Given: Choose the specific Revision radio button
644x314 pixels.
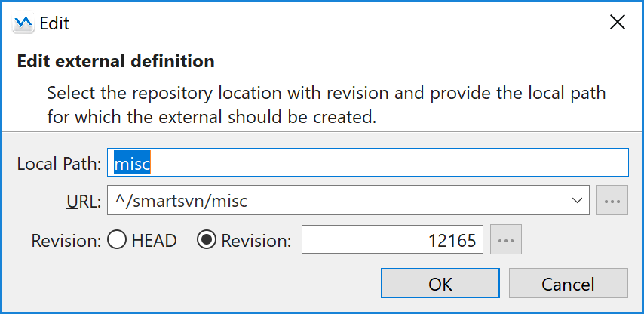Looking at the screenshot, I should coord(205,241).
